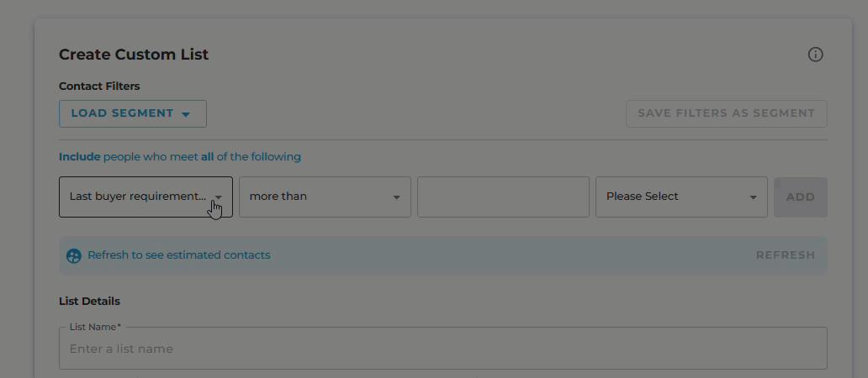Click the arrow on the Last buyer requirement selector
The width and height of the screenshot is (868, 378).
219,197
